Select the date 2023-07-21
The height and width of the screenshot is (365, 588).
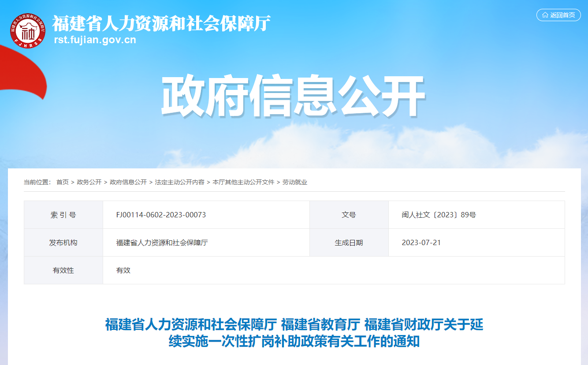[x=421, y=243]
